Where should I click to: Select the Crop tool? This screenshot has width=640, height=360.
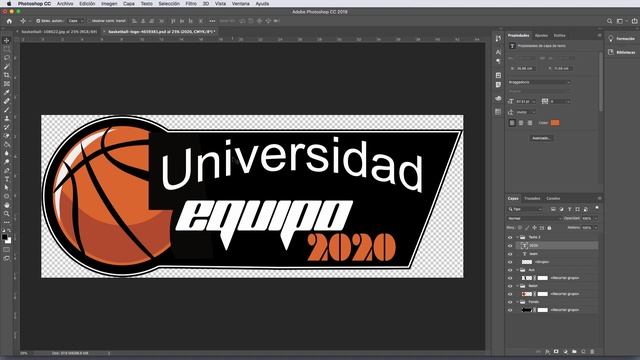coord(7,75)
